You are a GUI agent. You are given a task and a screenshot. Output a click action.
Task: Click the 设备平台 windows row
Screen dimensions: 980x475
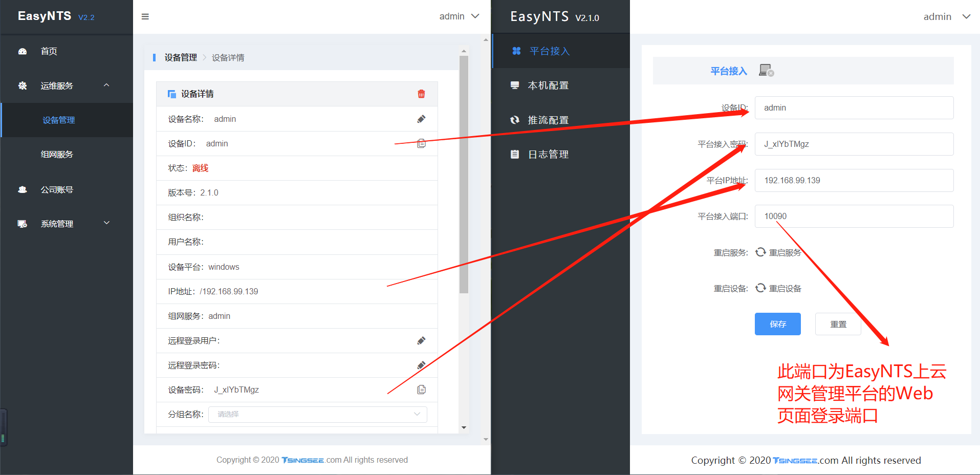(x=297, y=267)
